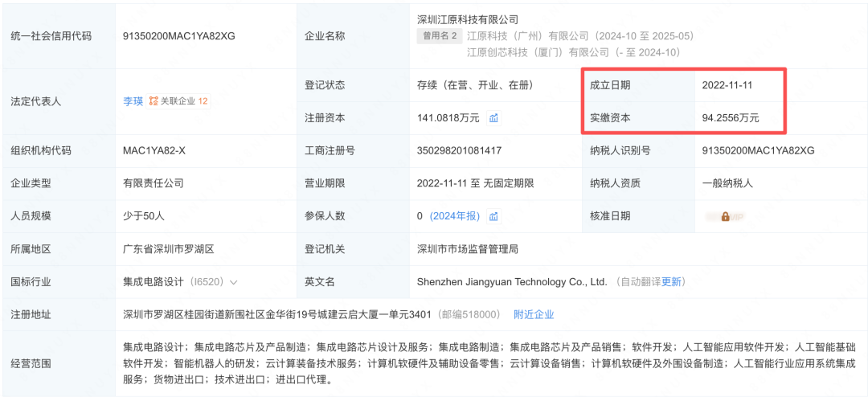
Task: Select the postal code 邮编518000 text
Action: [x=469, y=314]
